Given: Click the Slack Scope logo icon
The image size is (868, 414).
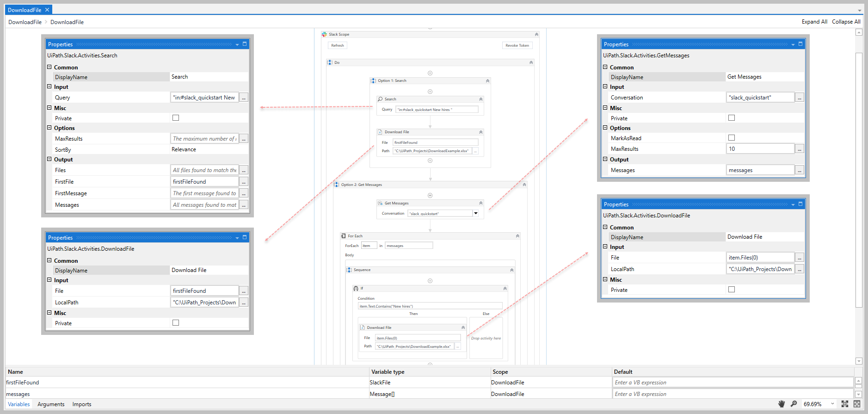Looking at the screenshot, I should click(324, 34).
